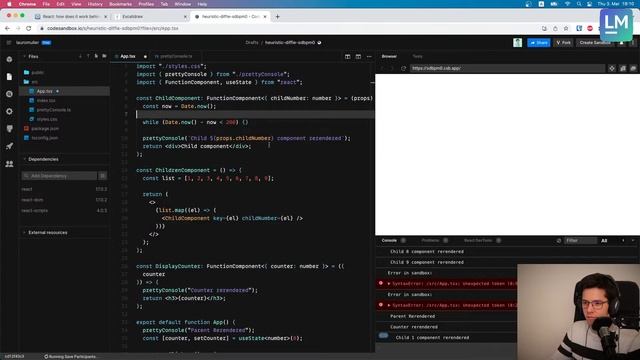Open the editor more options ellipsis
Screen dimensions: 640x360
click(x=369, y=56)
